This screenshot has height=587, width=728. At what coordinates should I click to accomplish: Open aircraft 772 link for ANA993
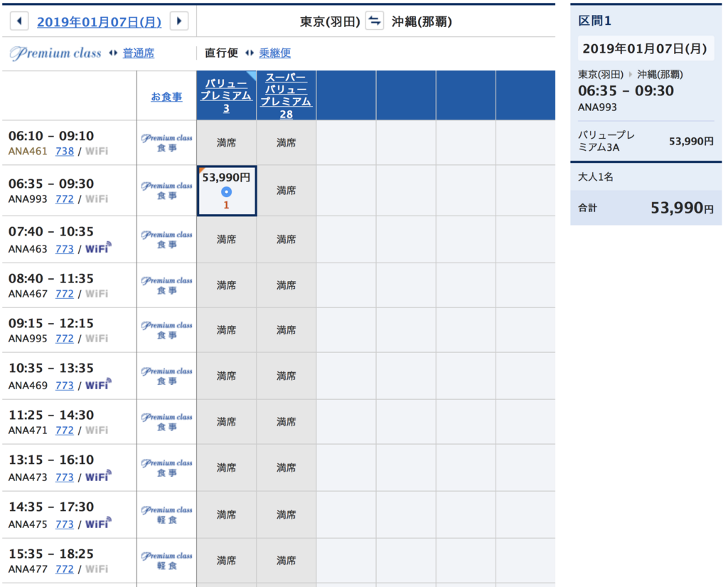[x=65, y=199]
